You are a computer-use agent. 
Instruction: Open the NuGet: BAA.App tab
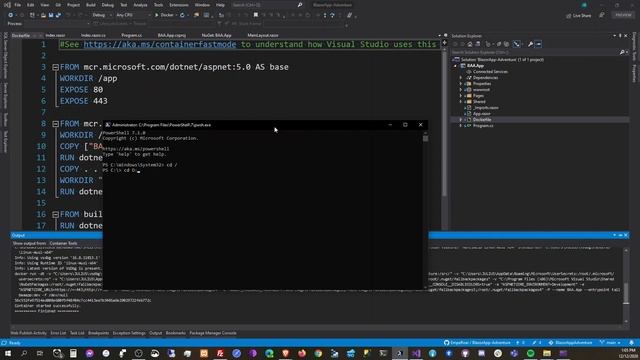pos(216,36)
